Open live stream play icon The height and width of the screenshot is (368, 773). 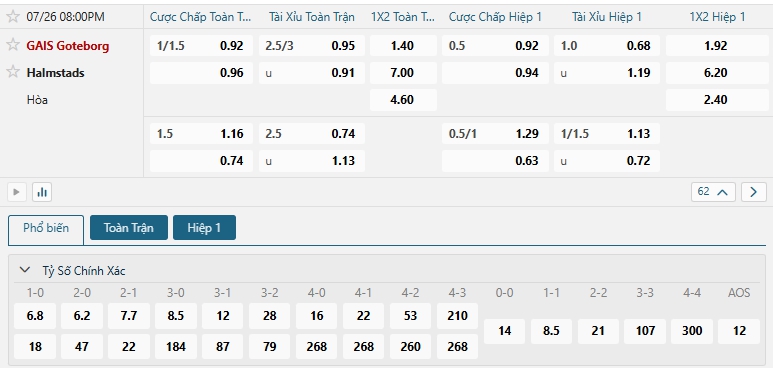[x=17, y=192]
